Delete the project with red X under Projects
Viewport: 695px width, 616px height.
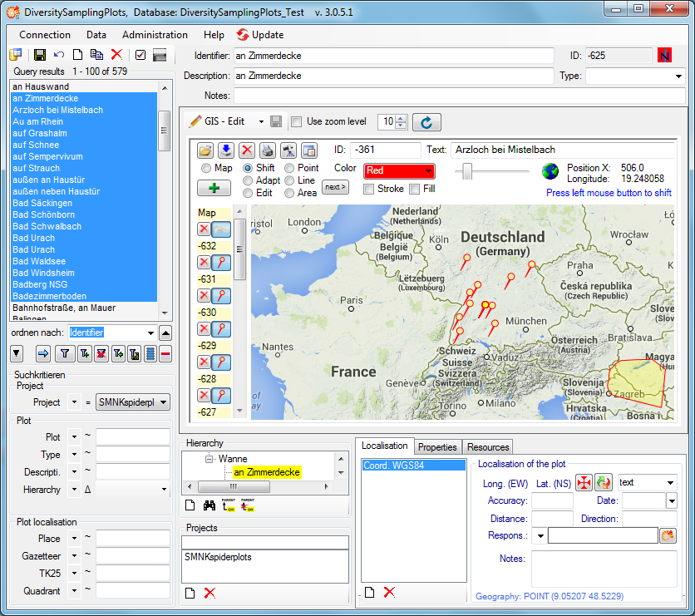point(209,593)
